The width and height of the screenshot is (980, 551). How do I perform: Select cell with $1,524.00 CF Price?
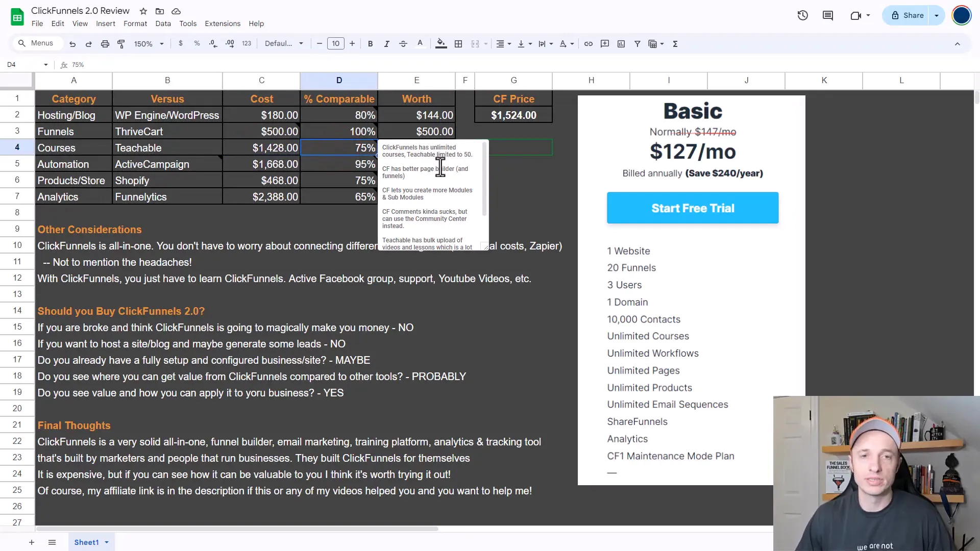(513, 115)
